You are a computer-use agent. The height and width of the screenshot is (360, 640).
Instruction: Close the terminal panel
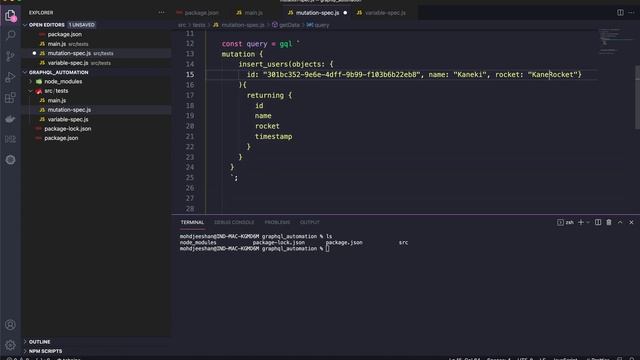(631, 222)
